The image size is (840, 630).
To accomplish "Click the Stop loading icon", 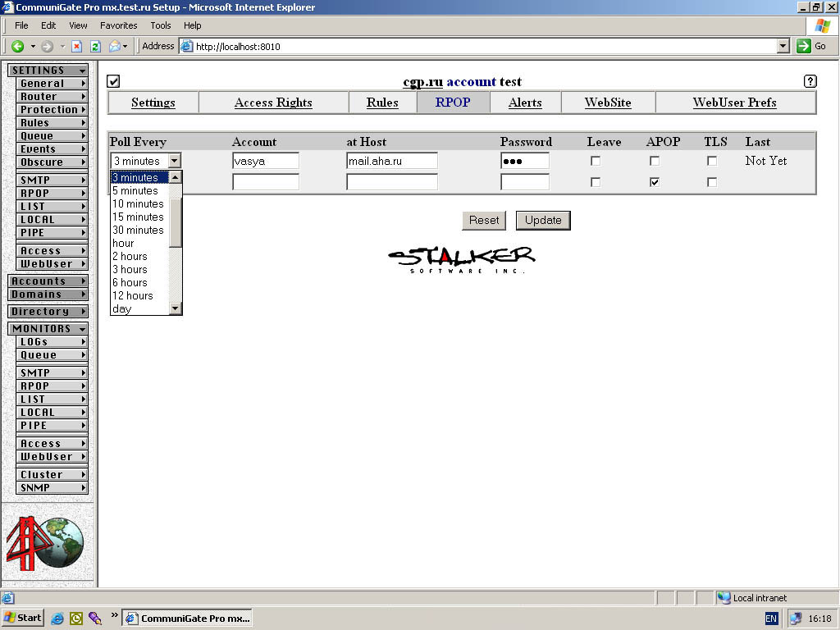I will coord(76,47).
